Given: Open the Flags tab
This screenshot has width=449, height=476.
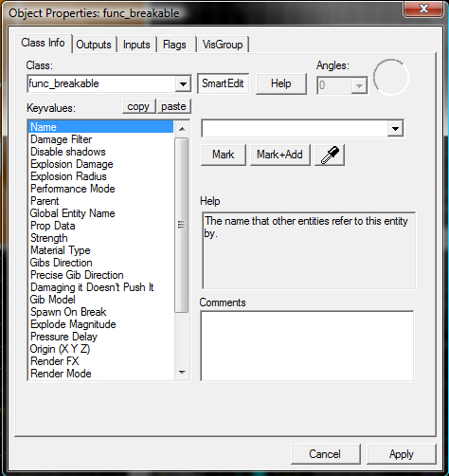Looking at the screenshot, I should point(174,45).
